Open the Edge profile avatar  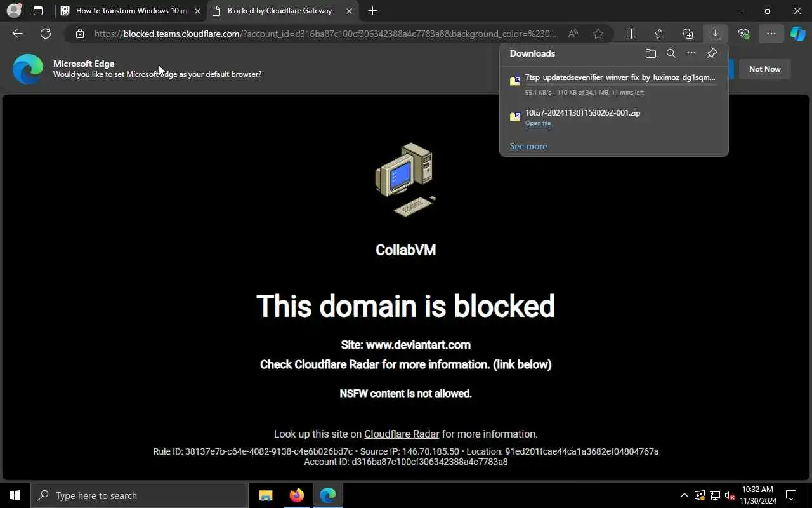click(x=14, y=11)
